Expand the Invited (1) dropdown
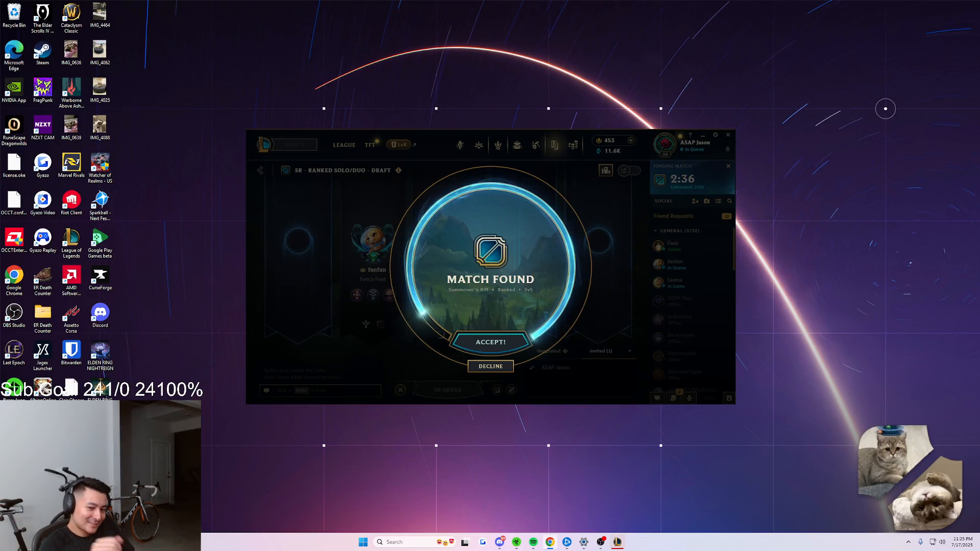Viewport: 980px width, 551px height. click(629, 351)
